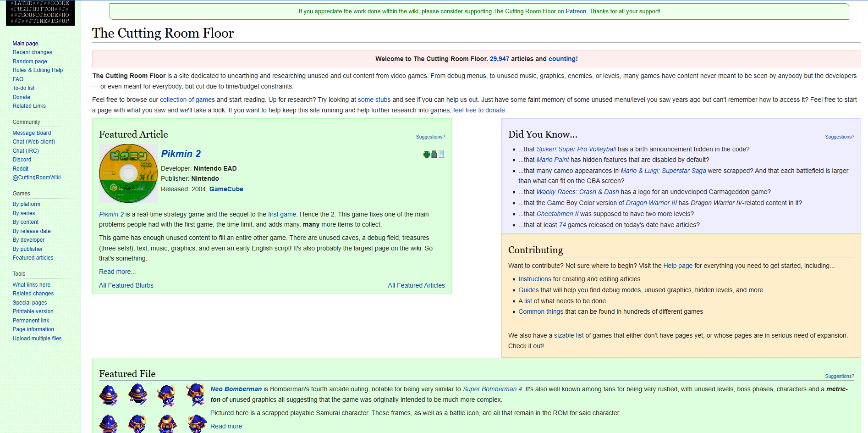Click the 'first game' link in Pikmin 2 blurb
868x433 pixels.
point(282,214)
